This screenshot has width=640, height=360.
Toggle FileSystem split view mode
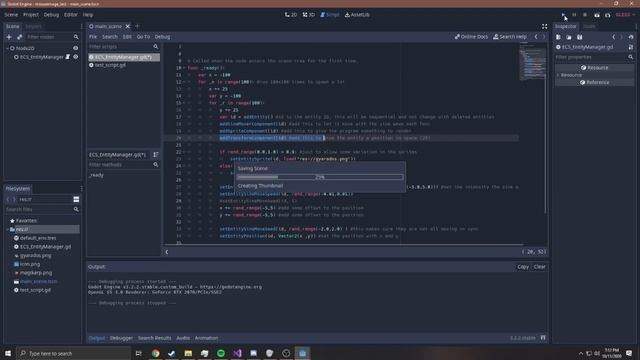pos(76,199)
